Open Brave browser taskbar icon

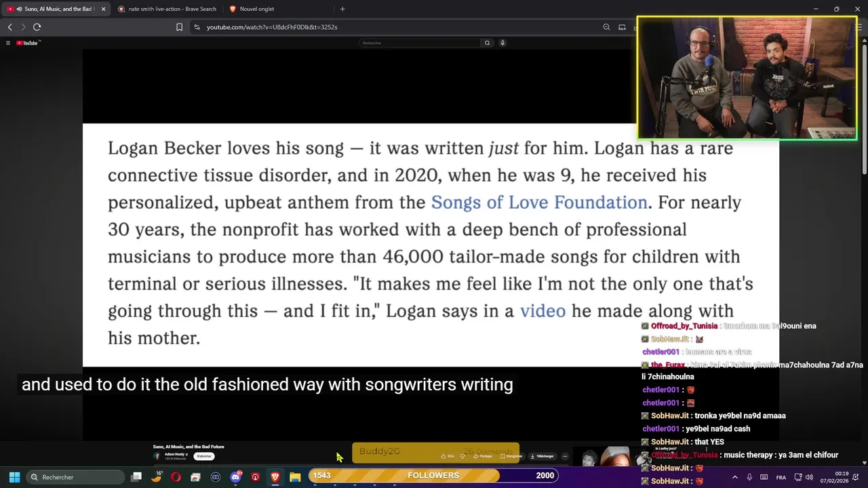275,477
